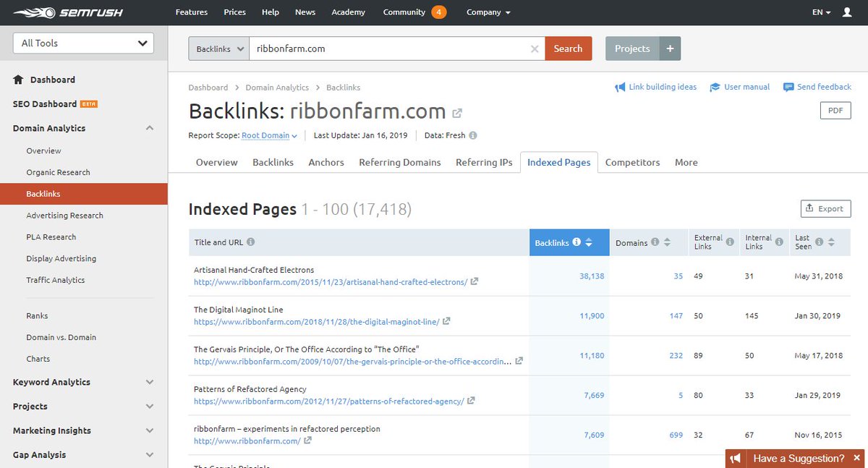
Task: Open Academy in top navigation
Action: pos(349,12)
